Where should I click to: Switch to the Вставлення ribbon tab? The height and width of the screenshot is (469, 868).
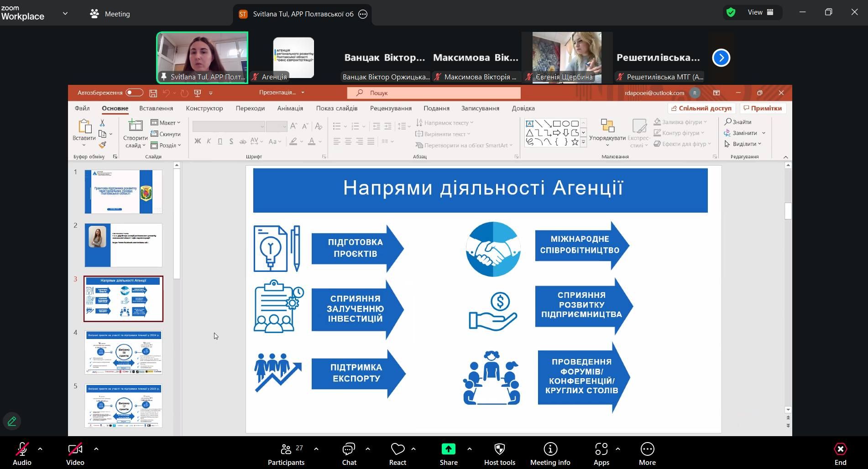pos(156,108)
